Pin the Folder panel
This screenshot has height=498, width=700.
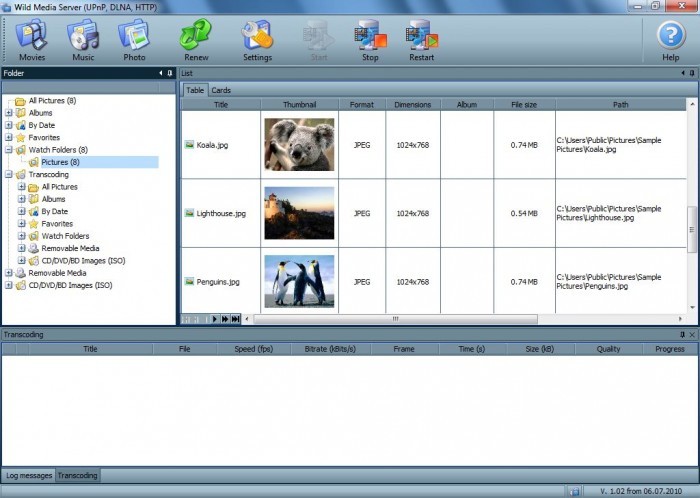pyautogui.click(x=170, y=73)
